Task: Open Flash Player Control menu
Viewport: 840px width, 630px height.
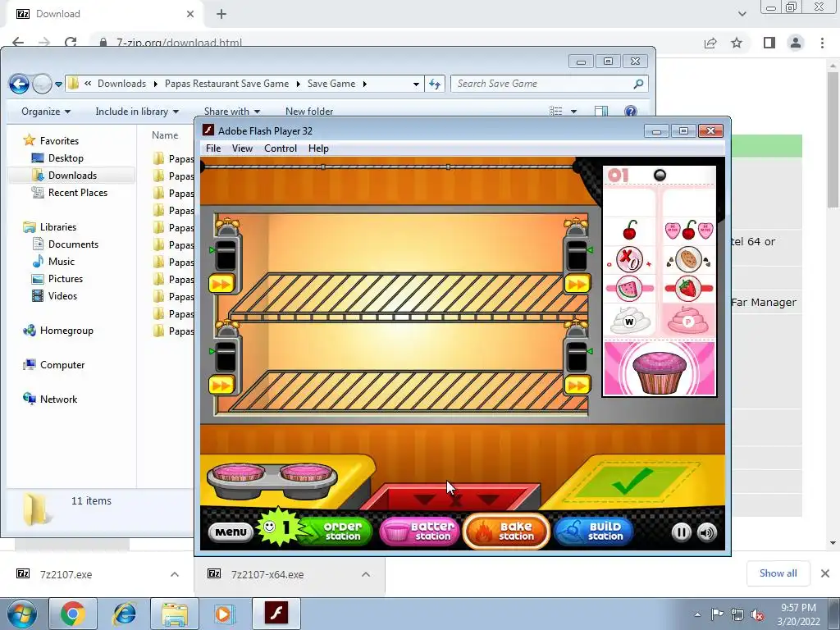Action: click(281, 148)
